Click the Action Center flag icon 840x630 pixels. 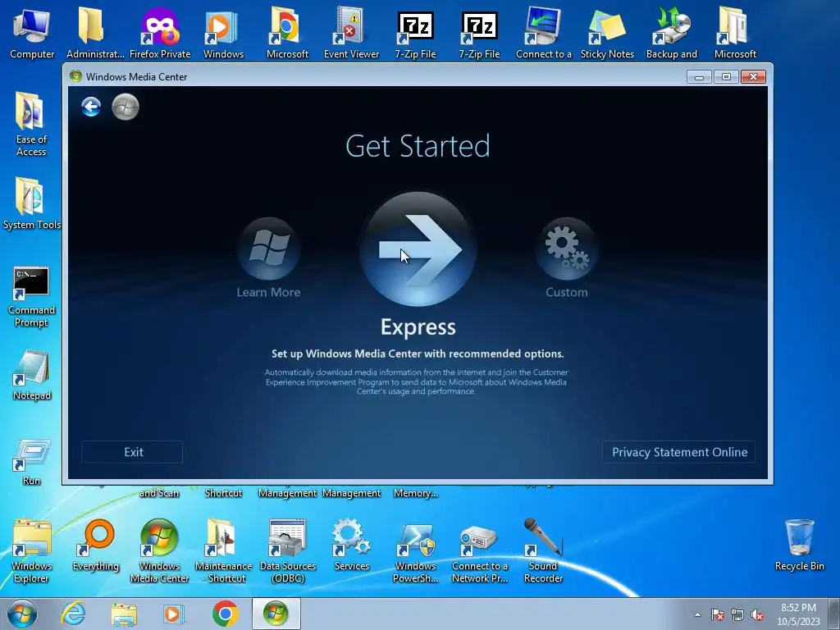coord(718,615)
